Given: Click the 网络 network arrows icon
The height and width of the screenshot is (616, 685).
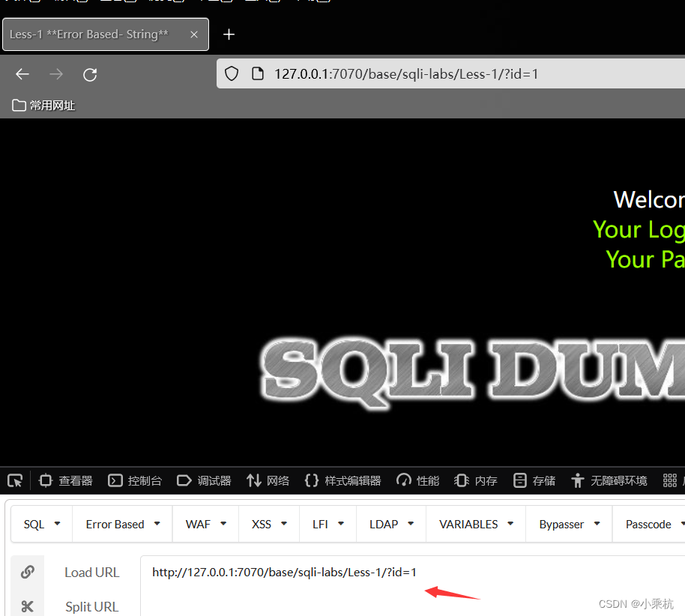Looking at the screenshot, I should point(254,480).
